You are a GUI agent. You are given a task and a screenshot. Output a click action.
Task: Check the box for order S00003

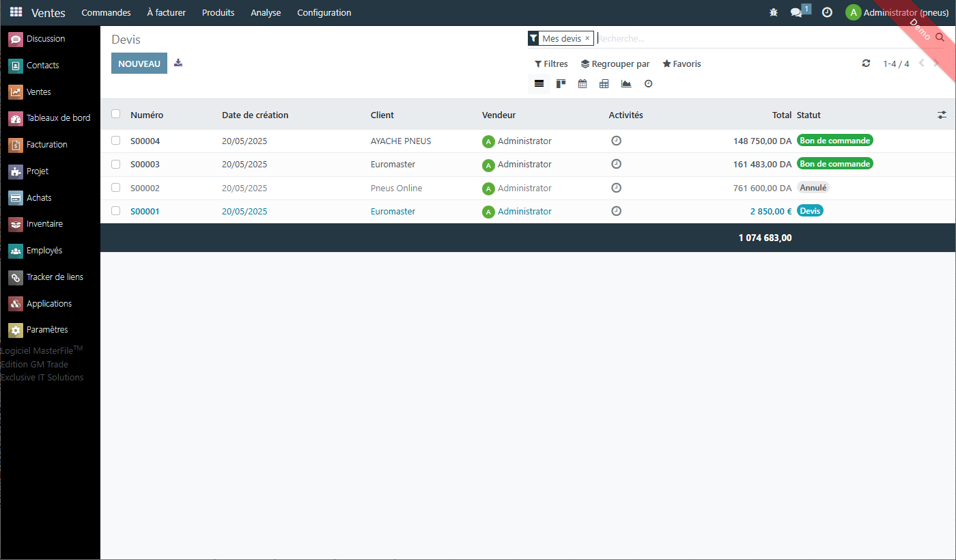coord(115,164)
